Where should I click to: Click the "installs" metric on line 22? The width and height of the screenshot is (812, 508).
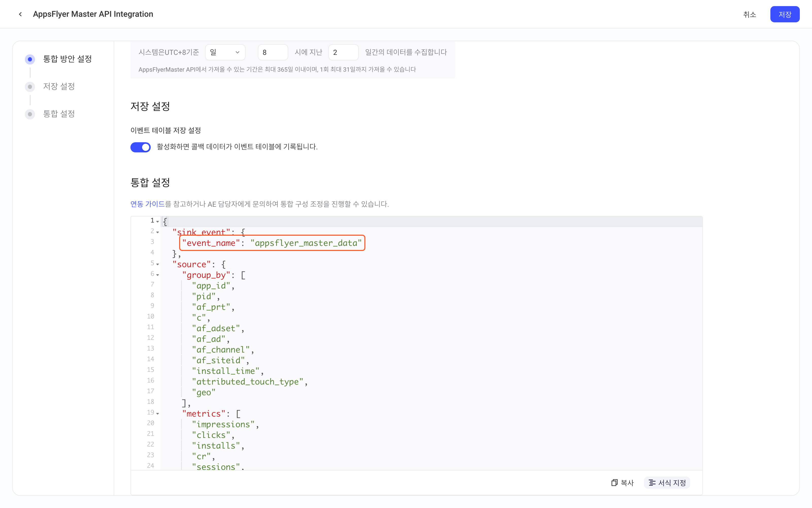tap(216, 446)
